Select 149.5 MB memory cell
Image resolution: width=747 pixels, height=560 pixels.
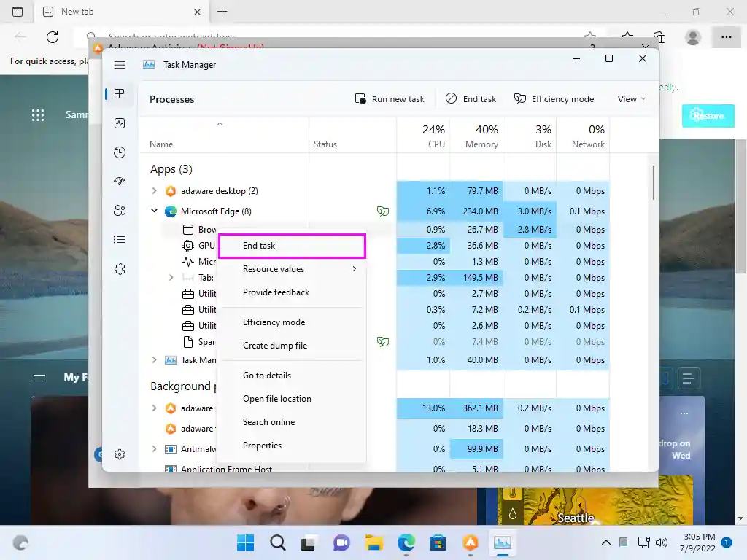click(476, 278)
